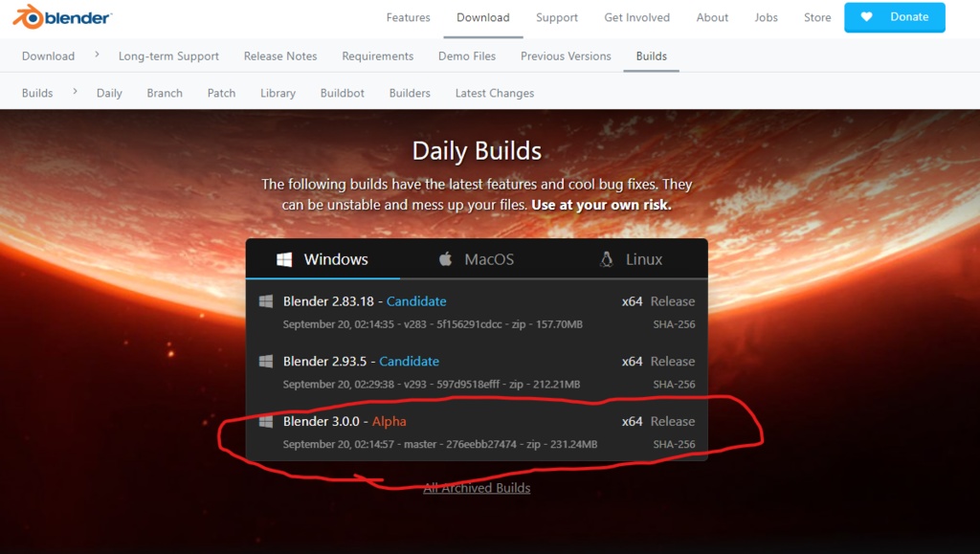This screenshot has width=980, height=554.
Task: Click the Linux penguin icon in the Linux tab
Action: point(606,259)
